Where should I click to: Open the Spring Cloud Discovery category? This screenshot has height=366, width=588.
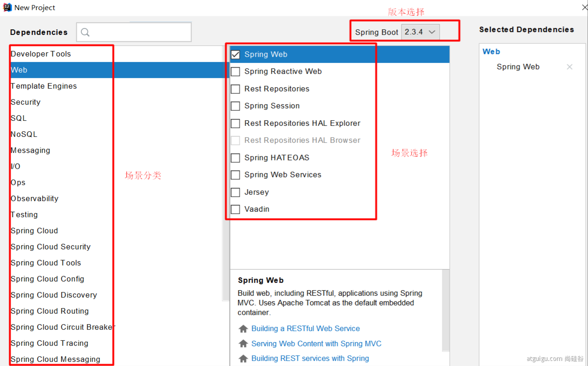[x=116, y=295]
